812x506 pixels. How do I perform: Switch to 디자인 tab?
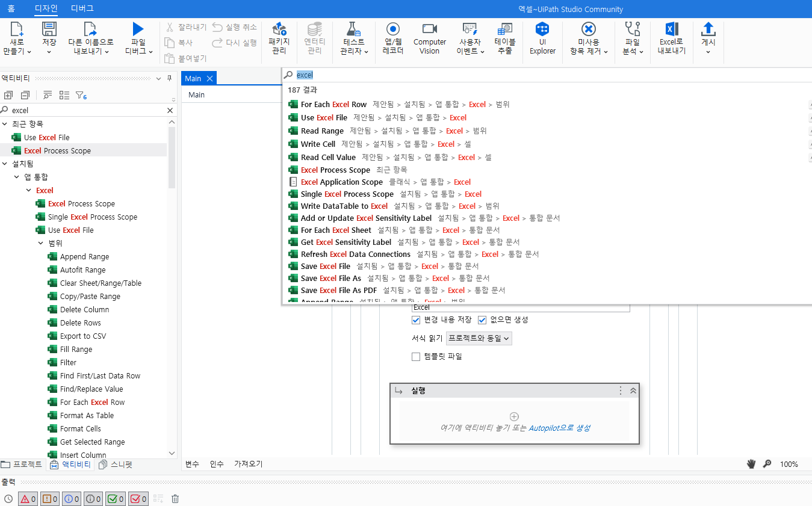[46, 8]
